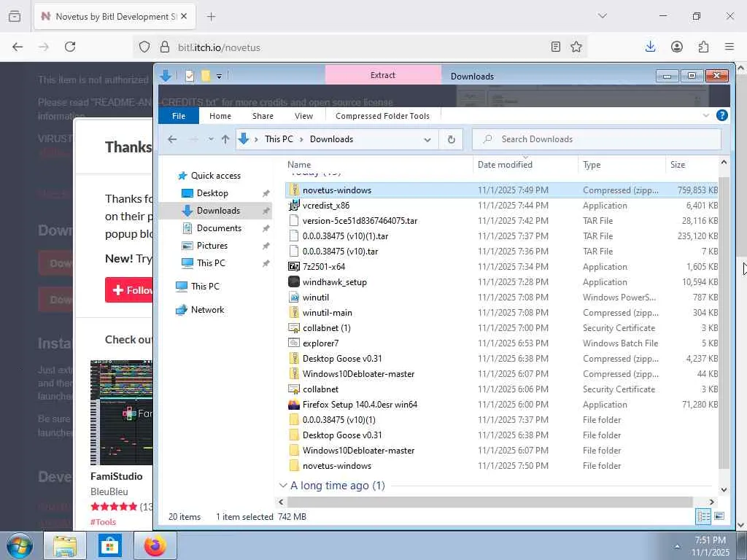The width and height of the screenshot is (747, 560).
Task: Refresh the Downloads folder view
Action: [x=451, y=139]
